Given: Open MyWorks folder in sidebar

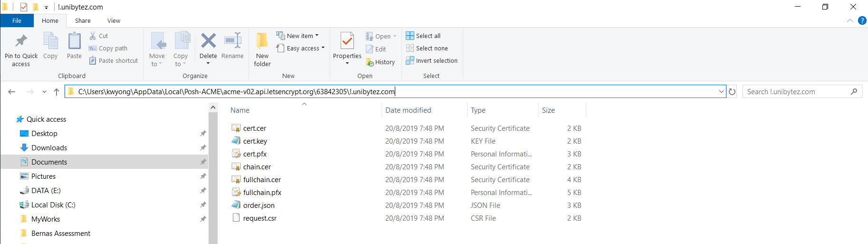Looking at the screenshot, I should [46, 219].
